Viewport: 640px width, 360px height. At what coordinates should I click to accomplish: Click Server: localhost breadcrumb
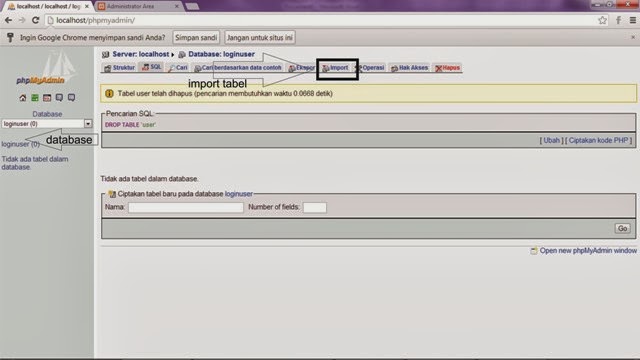140,54
